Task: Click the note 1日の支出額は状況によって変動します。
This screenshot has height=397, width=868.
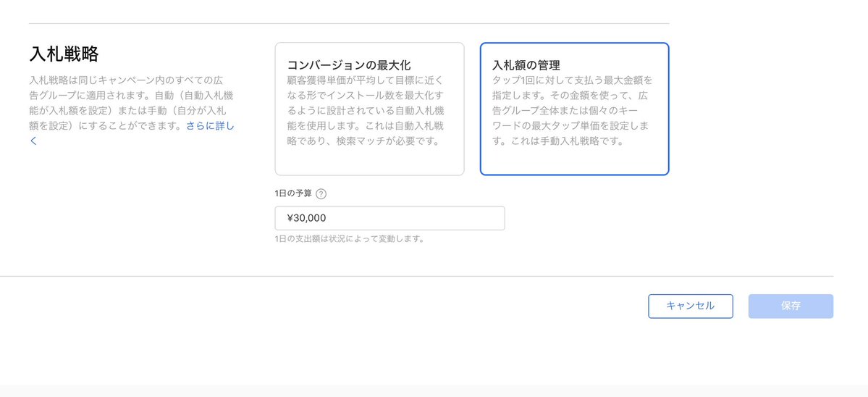Action: coord(350,239)
